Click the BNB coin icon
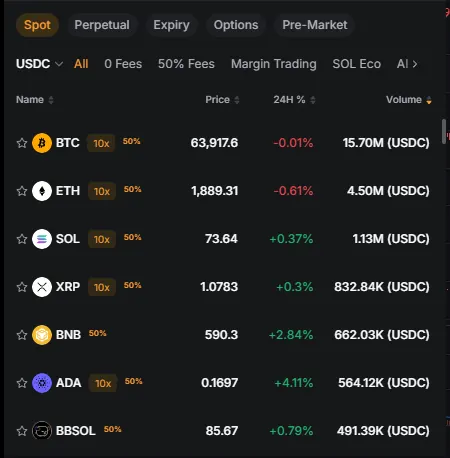Viewport: 450px width, 458px height. pyautogui.click(x=42, y=335)
